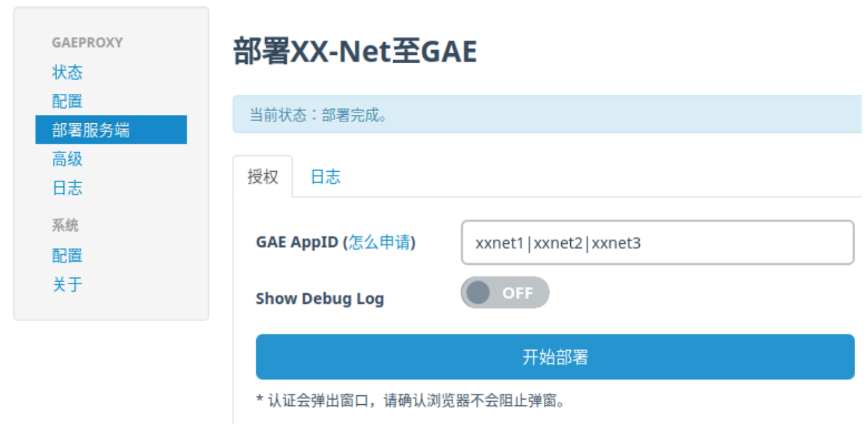Focus the GAE AppID input field

click(657, 243)
